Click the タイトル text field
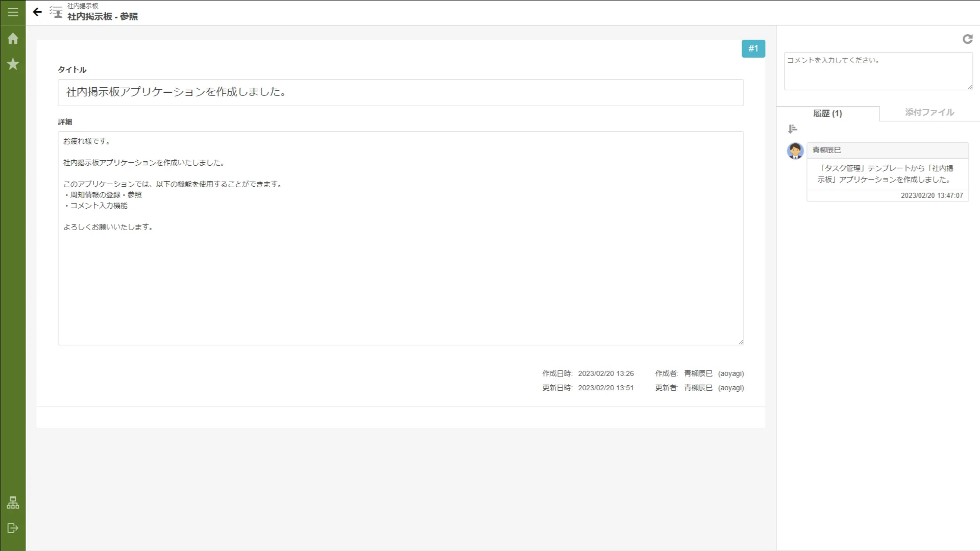The width and height of the screenshot is (980, 551). pyautogui.click(x=400, y=92)
